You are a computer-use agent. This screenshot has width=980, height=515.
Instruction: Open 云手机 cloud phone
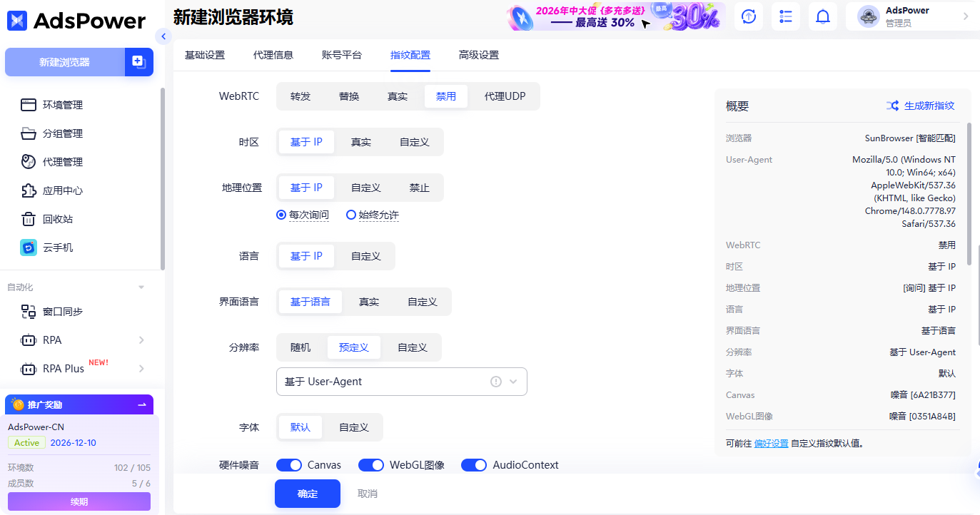[x=57, y=248]
